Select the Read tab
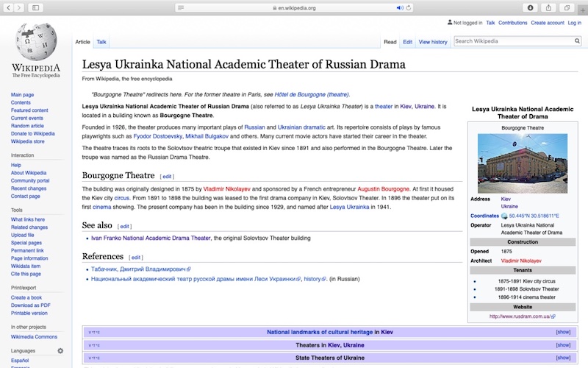The image size is (588, 368). click(x=390, y=42)
